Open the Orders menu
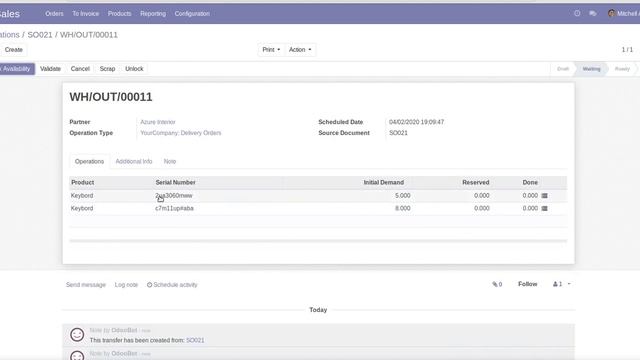640x360 pixels. (x=54, y=13)
